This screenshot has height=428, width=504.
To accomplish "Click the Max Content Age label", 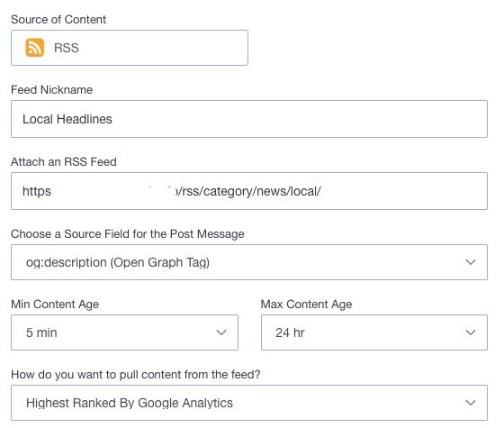I will coord(306,305).
